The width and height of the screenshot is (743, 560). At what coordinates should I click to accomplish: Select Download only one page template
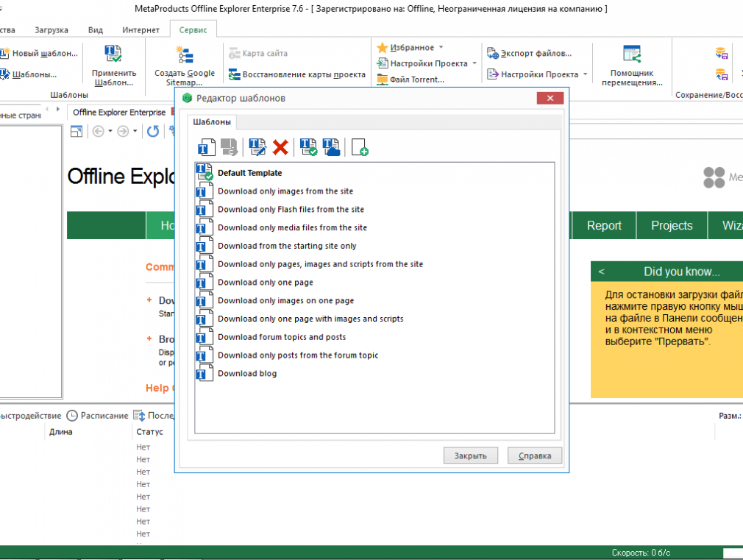tap(374, 282)
